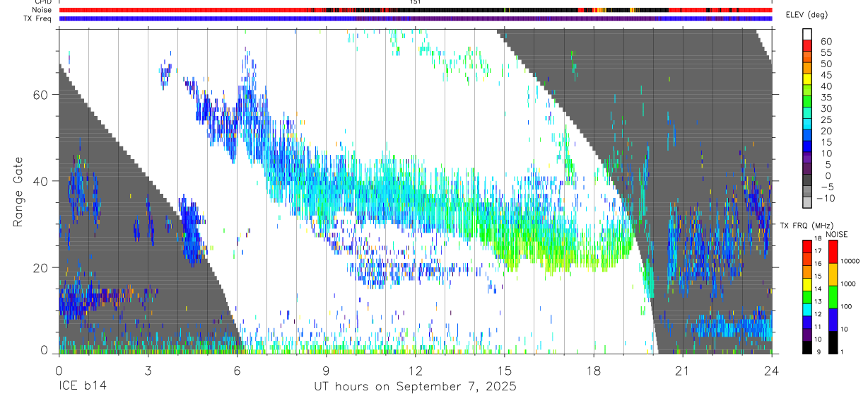Image resolution: width=868 pixels, height=401 pixels.
Task: Click the 'ELEV (deg)' legend title
Action: point(807,16)
